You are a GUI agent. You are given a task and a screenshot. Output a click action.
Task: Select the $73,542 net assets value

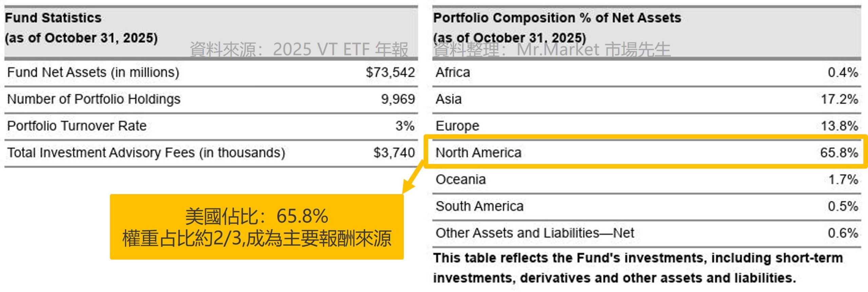[x=390, y=72]
